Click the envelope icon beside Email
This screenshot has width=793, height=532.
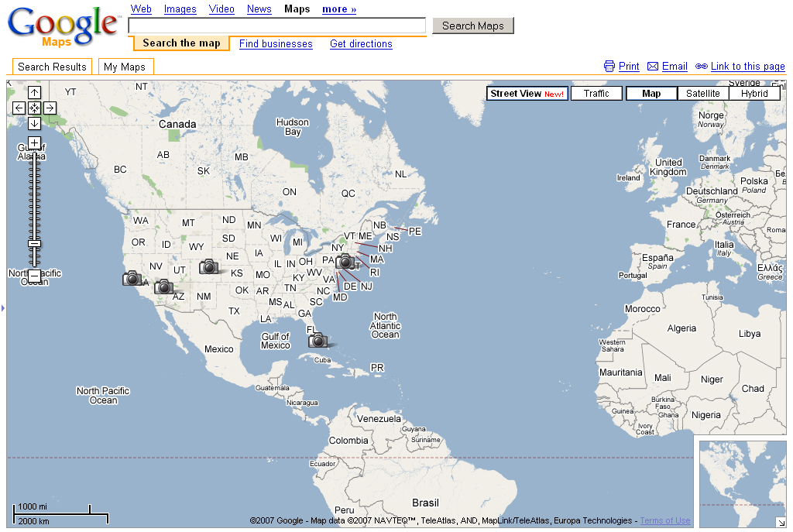653,67
